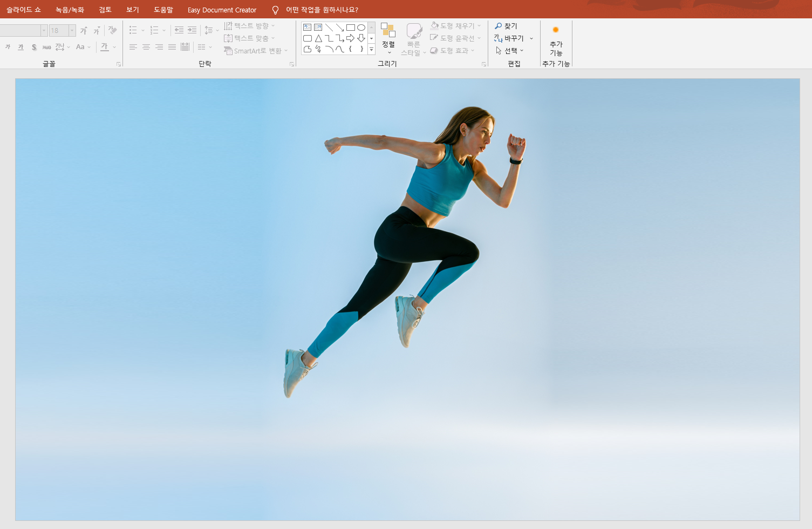This screenshot has width=812, height=529.
Task: Insert a horizontal text box shape
Action: pos(307,28)
